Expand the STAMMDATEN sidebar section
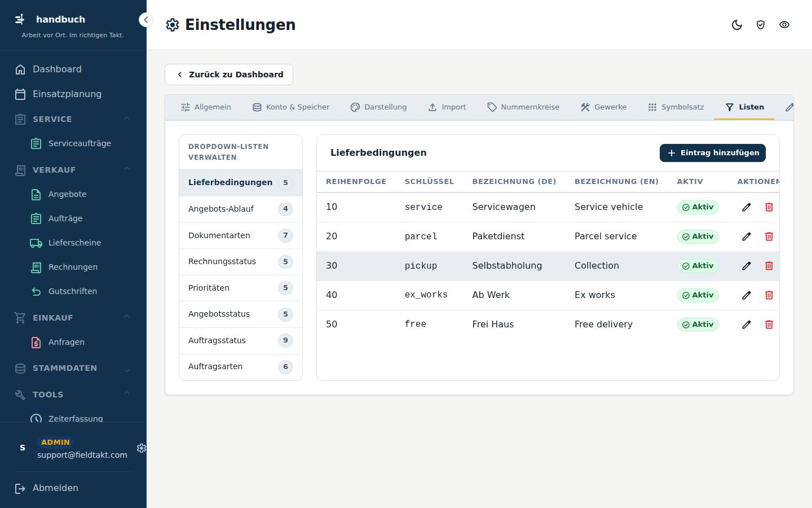 (x=73, y=368)
